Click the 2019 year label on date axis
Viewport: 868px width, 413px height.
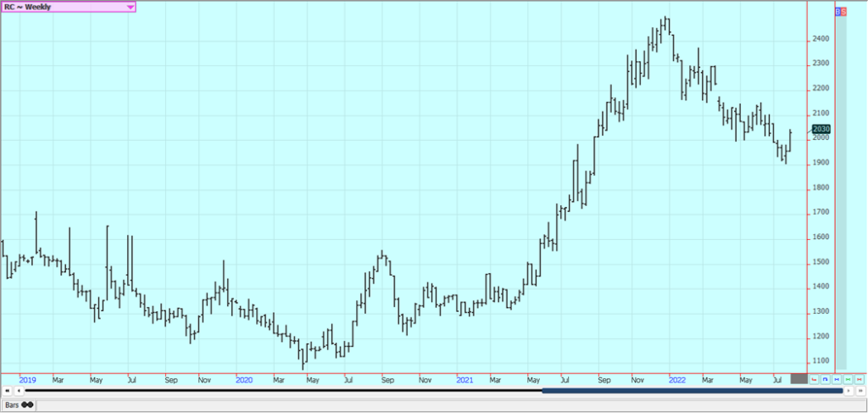click(x=28, y=380)
